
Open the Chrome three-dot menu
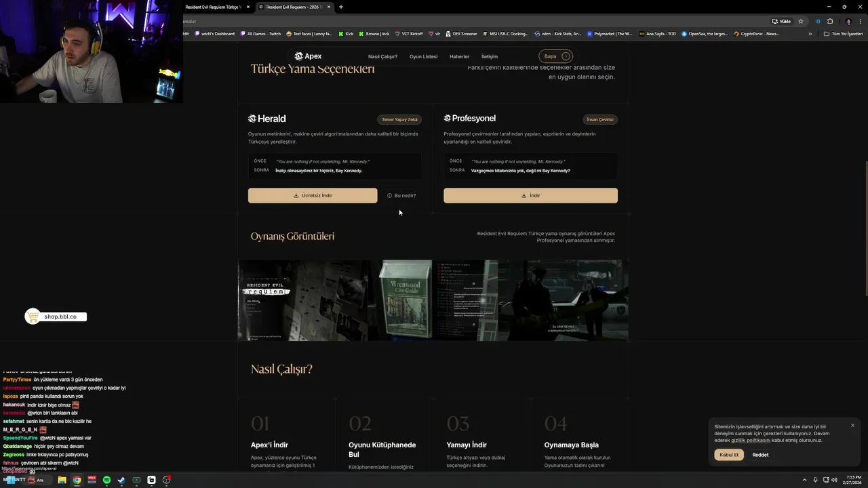[860, 21]
